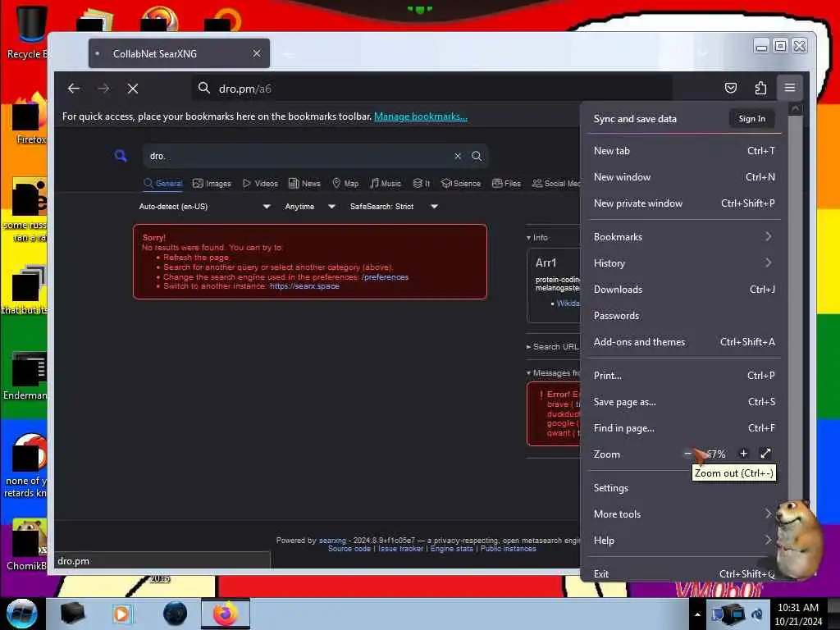Switch to the Science category tab
The image size is (840, 630).
point(461,183)
